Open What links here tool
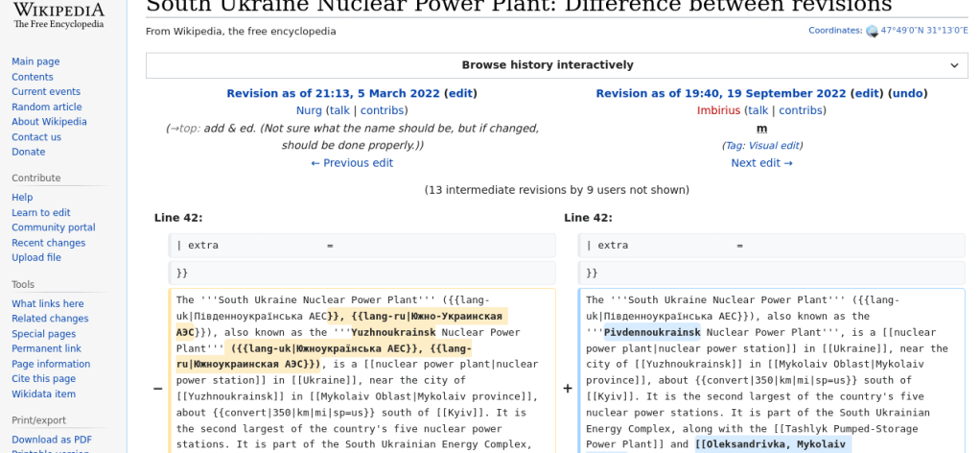The width and height of the screenshot is (980, 453). [x=47, y=304]
